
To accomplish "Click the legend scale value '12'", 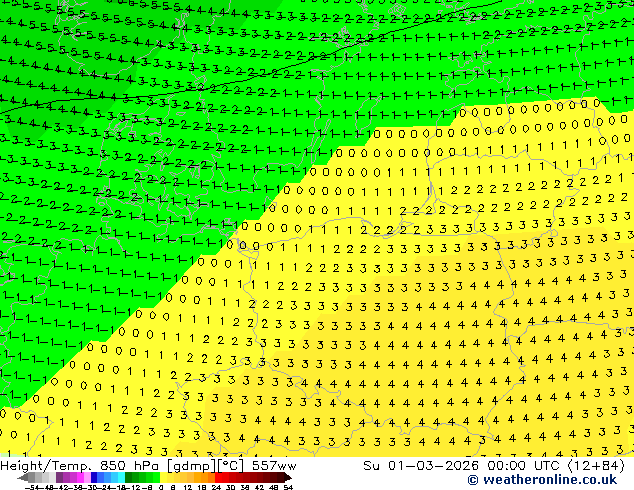I will click(x=188, y=488).
